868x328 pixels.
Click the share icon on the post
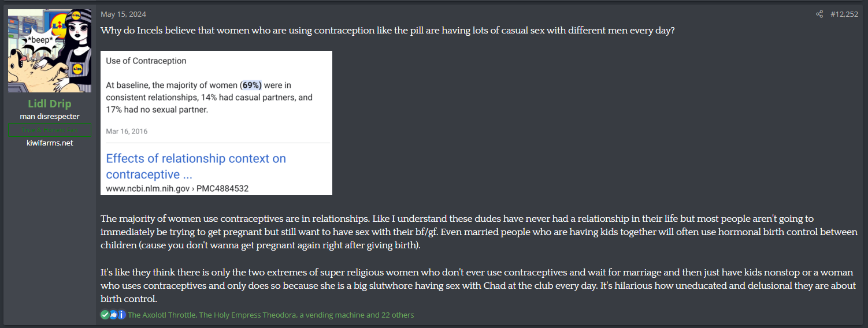pos(819,14)
